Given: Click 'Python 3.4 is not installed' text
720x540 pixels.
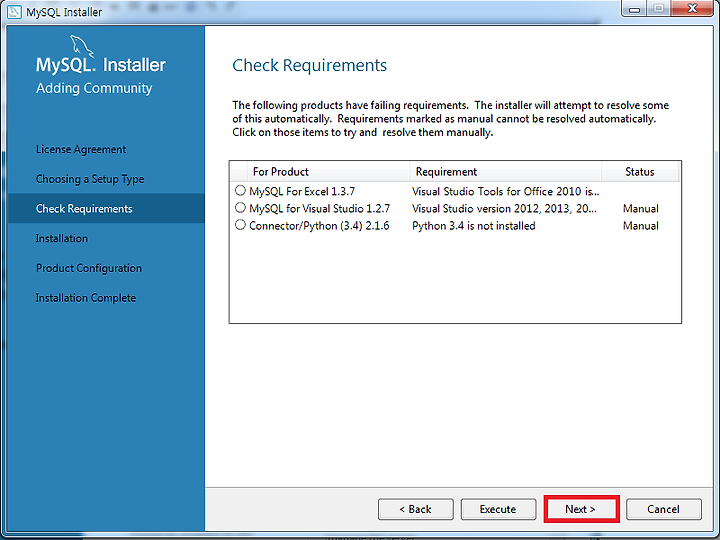Looking at the screenshot, I should (x=473, y=226).
